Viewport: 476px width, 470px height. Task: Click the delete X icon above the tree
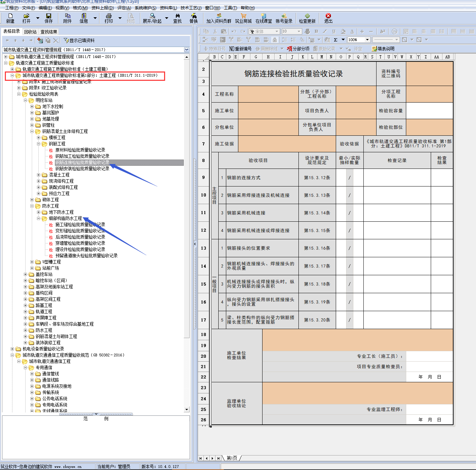click(x=56, y=40)
